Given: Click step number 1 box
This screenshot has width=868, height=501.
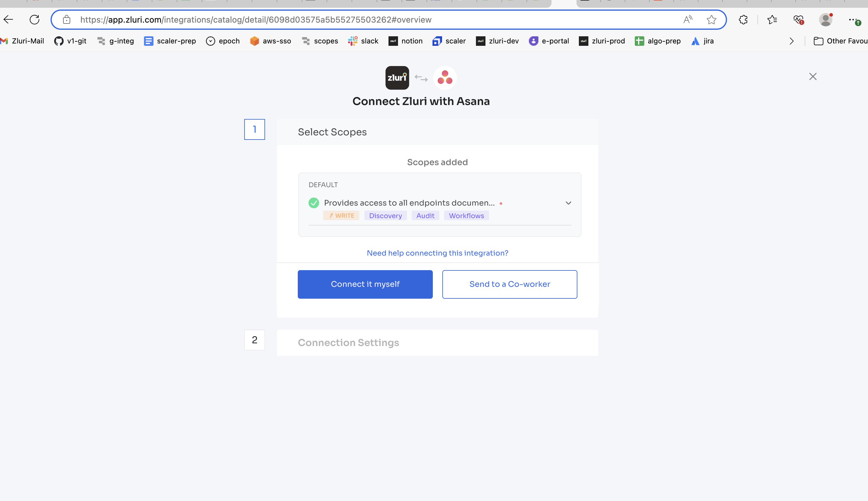Looking at the screenshot, I should (x=255, y=129).
